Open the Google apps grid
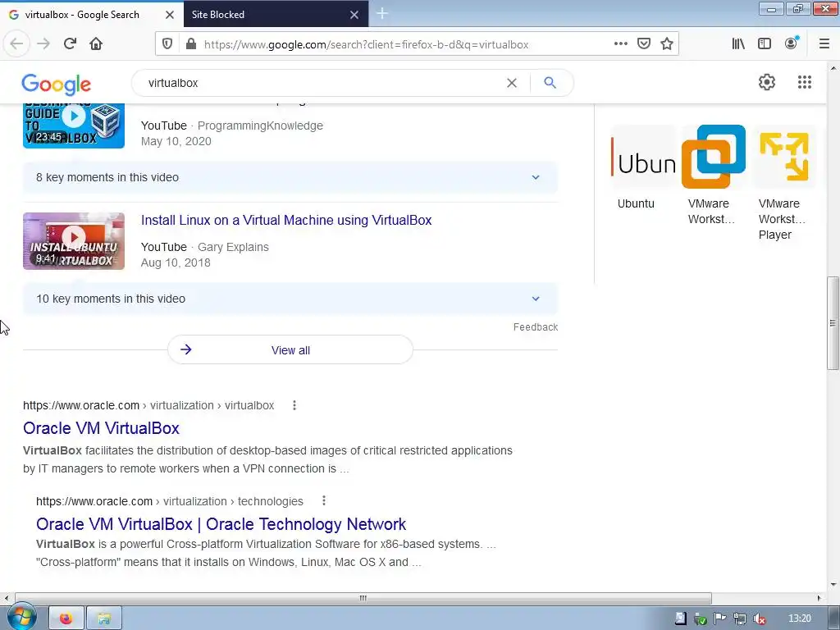This screenshot has width=840, height=630. click(x=805, y=82)
